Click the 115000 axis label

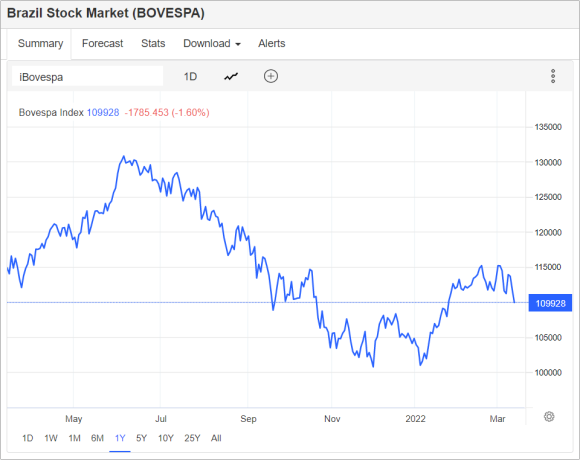548,267
